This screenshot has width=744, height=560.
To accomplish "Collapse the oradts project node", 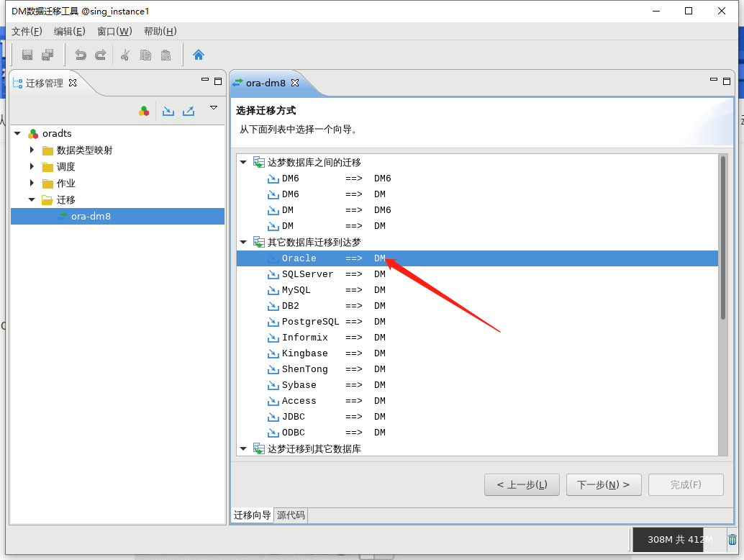I will pyautogui.click(x=17, y=133).
